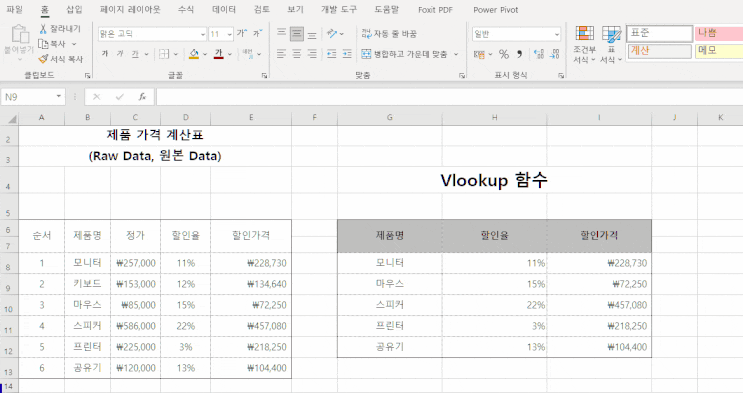Click the Cut (잘라내기) scissors icon
The image size is (743, 393).
tap(43, 29)
